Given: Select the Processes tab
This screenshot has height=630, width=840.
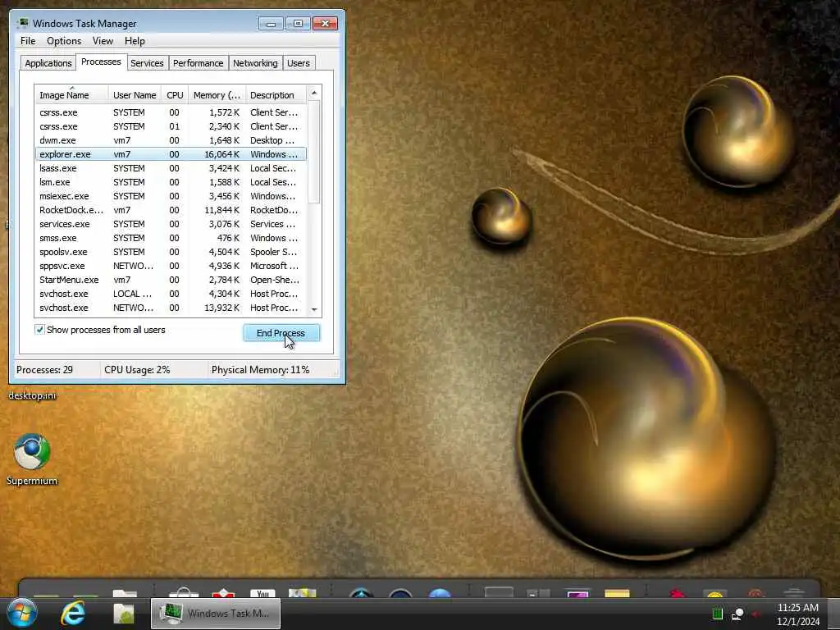Looking at the screenshot, I should pos(101,62).
